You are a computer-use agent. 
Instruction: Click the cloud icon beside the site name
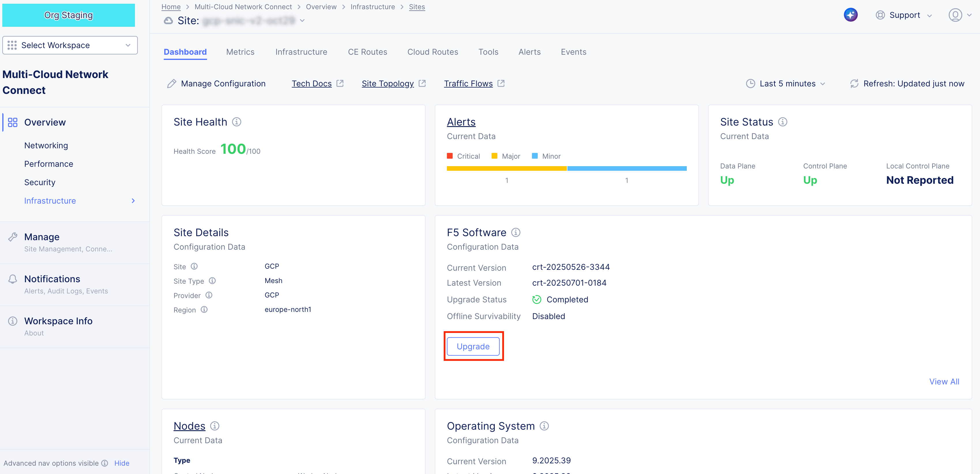[168, 20]
